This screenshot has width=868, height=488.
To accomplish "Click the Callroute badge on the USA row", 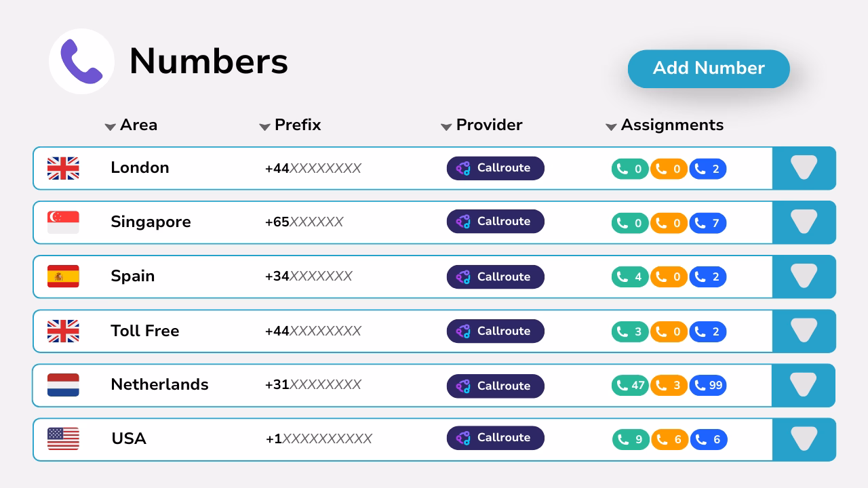I will pyautogui.click(x=495, y=438).
